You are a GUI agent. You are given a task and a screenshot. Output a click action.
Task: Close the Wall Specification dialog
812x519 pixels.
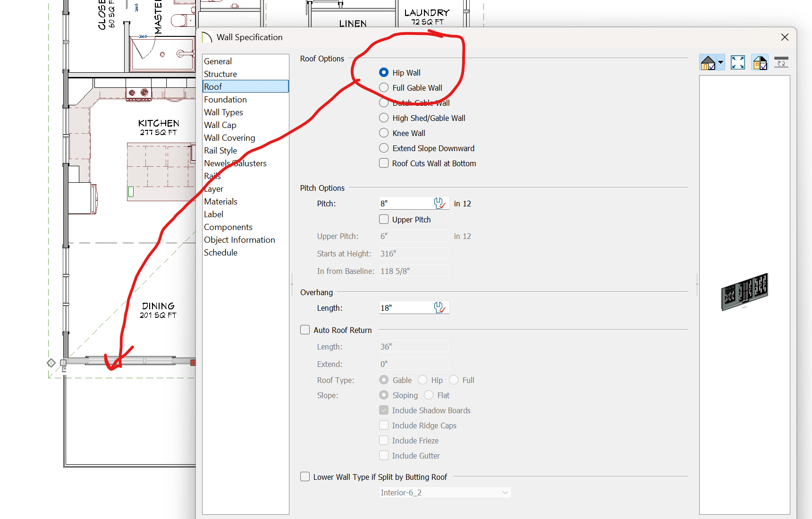click(785, 37)
